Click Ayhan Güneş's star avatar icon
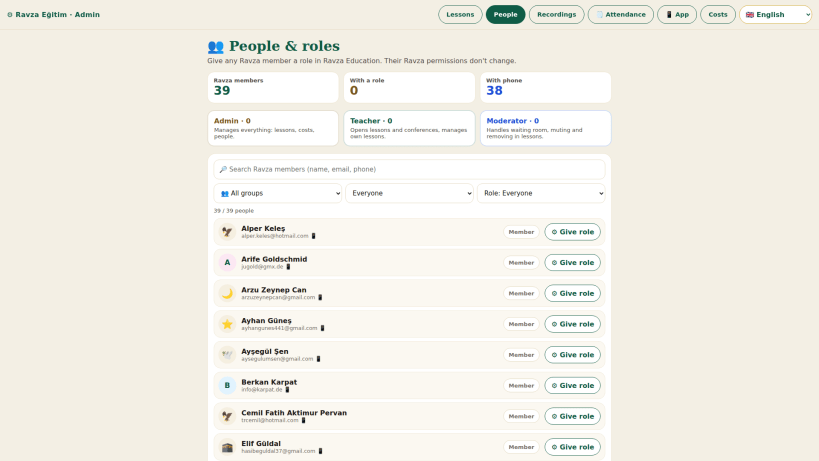 click(227, 324)
